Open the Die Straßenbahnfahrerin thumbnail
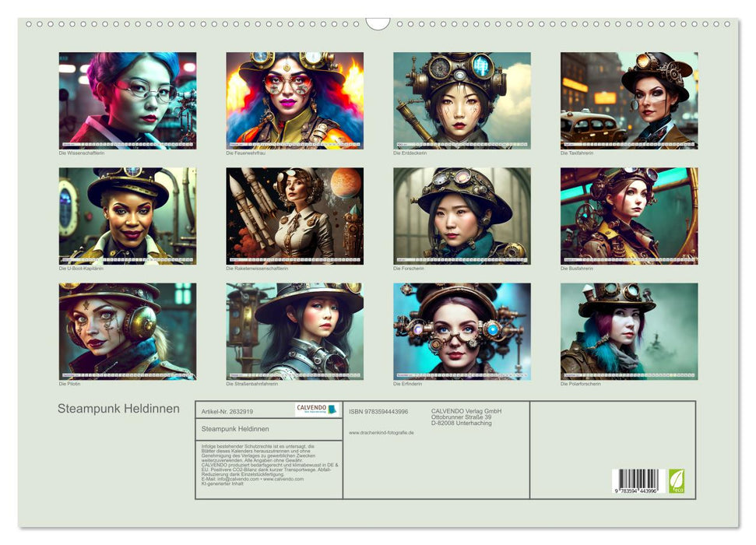This screenshot has height=545, width=756. [x=294, y=332]
